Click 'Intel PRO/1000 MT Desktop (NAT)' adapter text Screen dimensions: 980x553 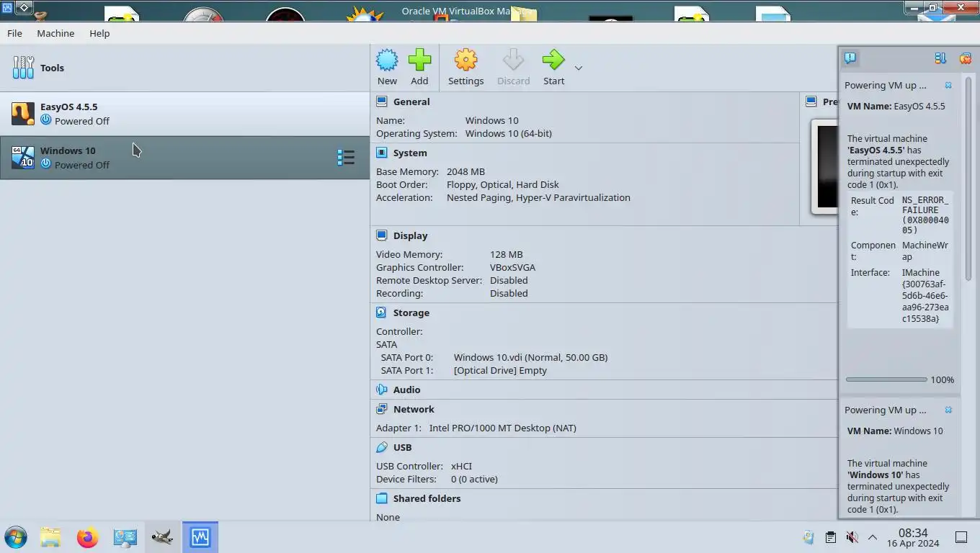pos(502,428)
